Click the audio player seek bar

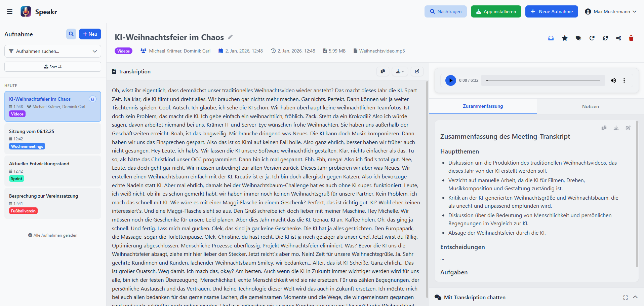(543, 80)
